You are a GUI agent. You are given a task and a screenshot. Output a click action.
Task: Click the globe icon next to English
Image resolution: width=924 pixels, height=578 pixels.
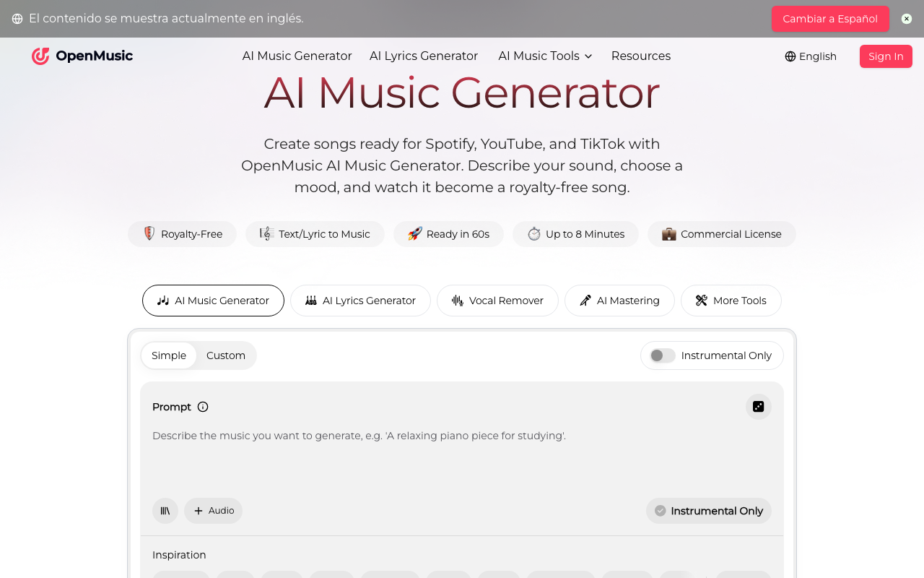[790, 56]
